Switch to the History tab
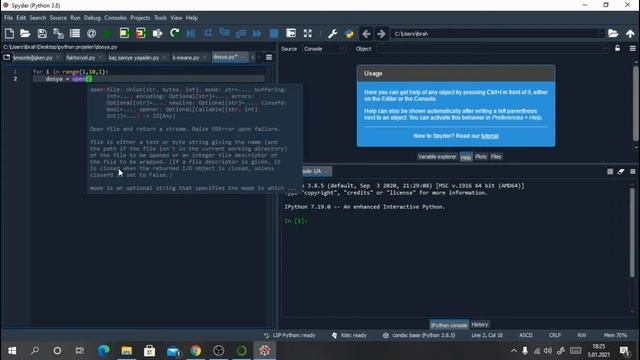Viewport: 640px width, 360px height. point(480,324)
